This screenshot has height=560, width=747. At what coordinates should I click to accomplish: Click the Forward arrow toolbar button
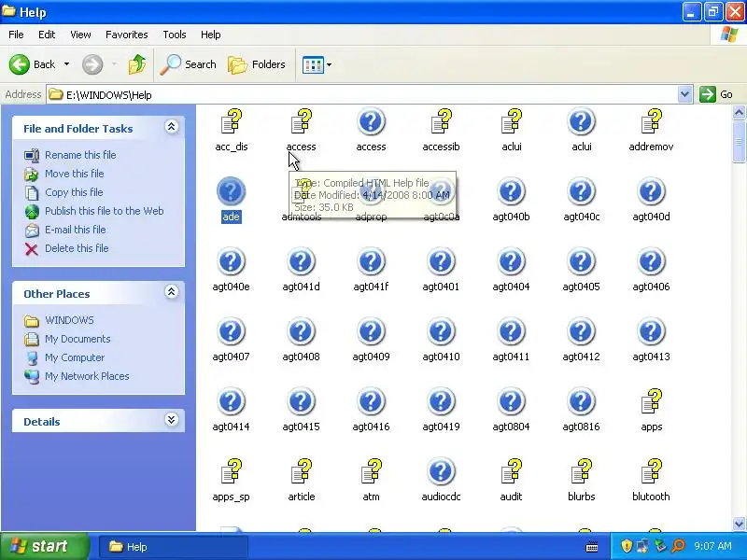(x=92, y=64)
